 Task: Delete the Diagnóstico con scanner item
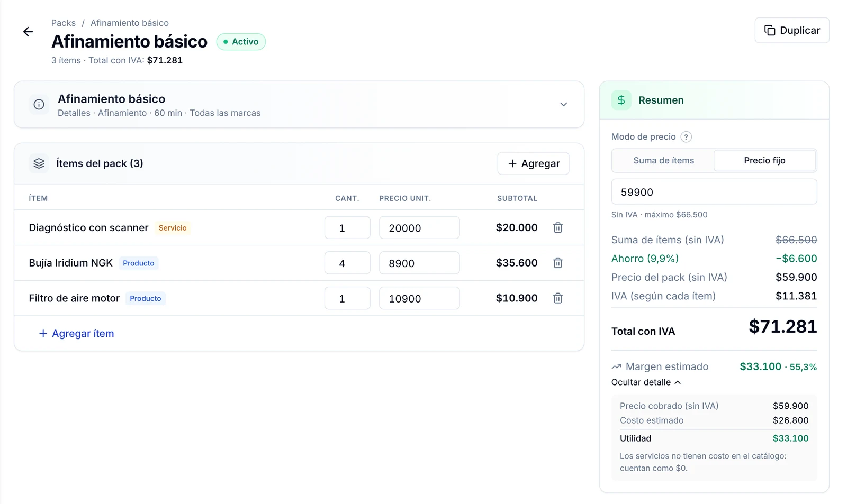[x=558, y=227]
